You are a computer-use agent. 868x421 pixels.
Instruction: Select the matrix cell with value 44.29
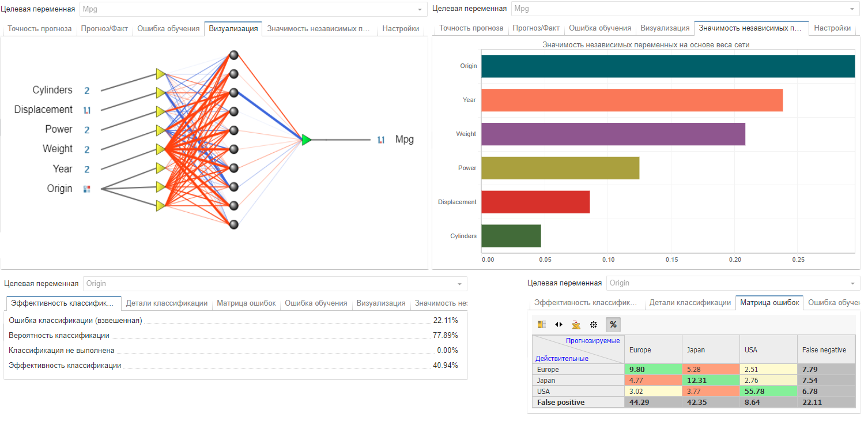(x=653, y=403)
